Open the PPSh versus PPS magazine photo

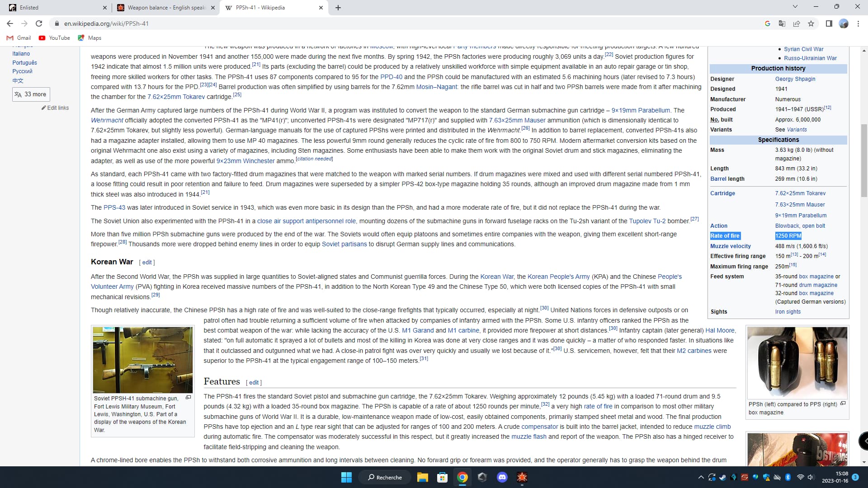tap(797, 363)
